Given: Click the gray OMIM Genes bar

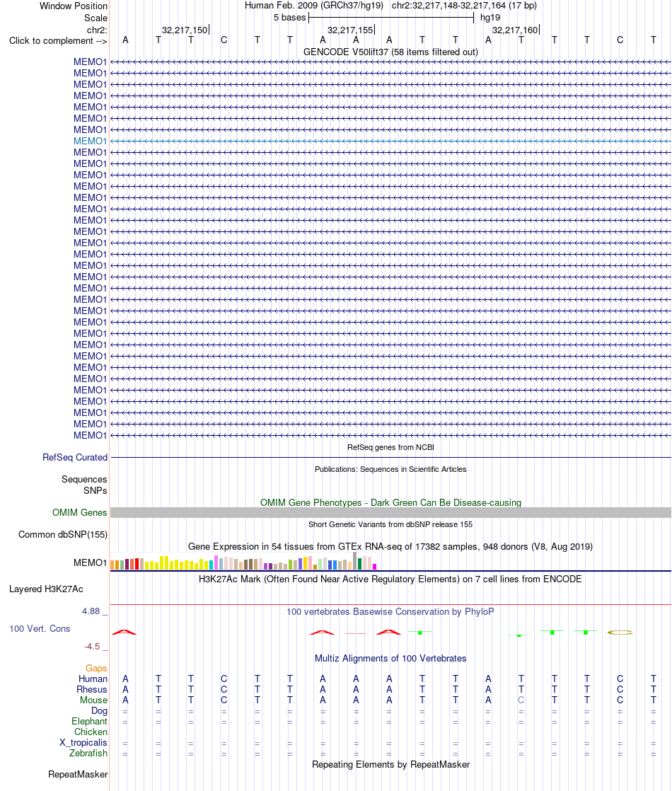Looking at the screenshot, I should click(x=390, y=512).
